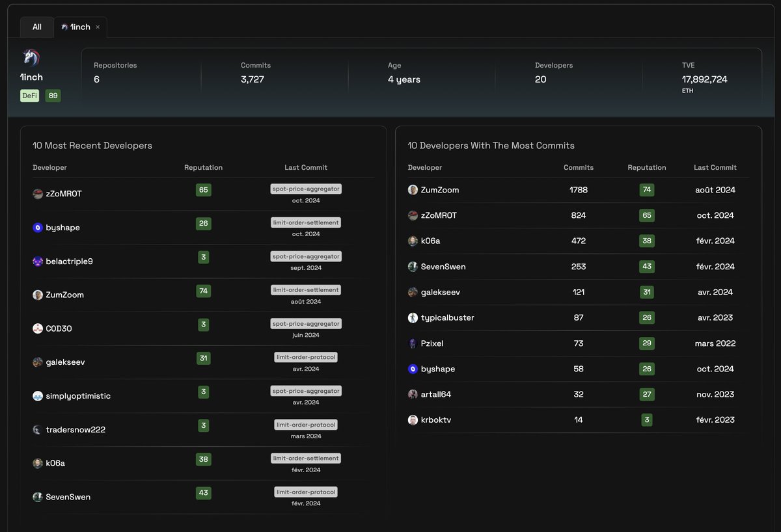This screenshot has height=532, width=781.
Task: Open galekseev's limit-order-protocol repo tag
Action: tap(306, 357)
